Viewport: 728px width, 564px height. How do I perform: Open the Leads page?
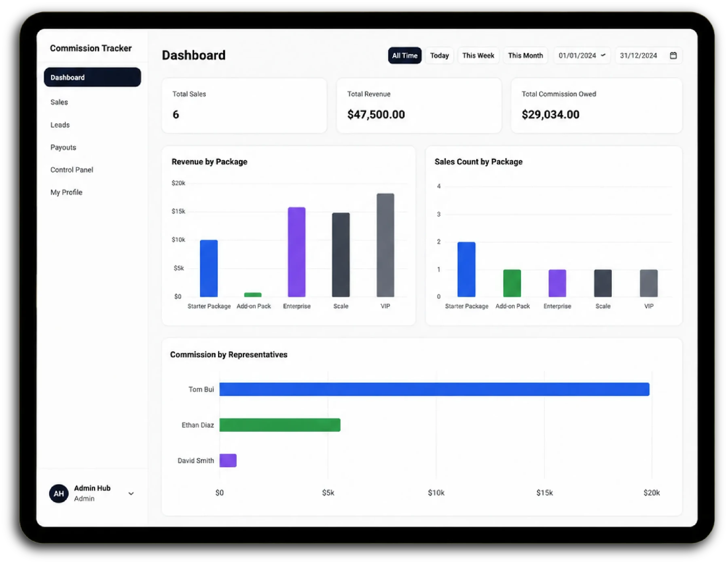[60, 125]
